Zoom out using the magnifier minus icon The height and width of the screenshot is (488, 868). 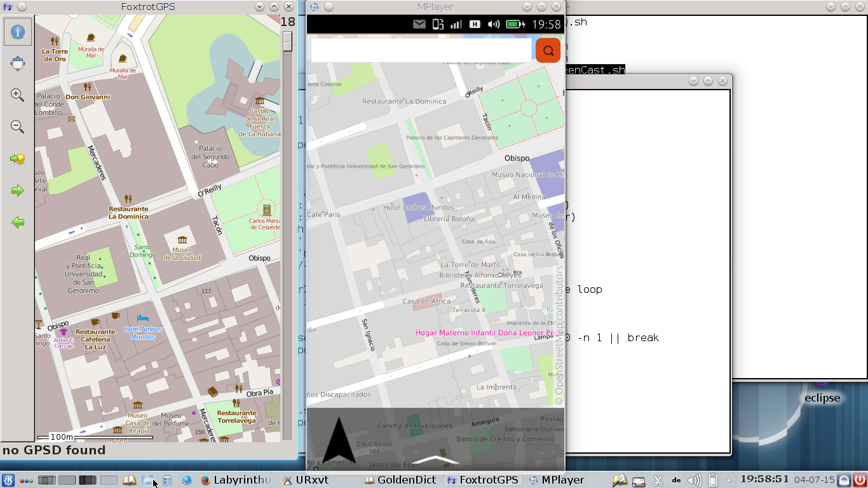(18, 127)
